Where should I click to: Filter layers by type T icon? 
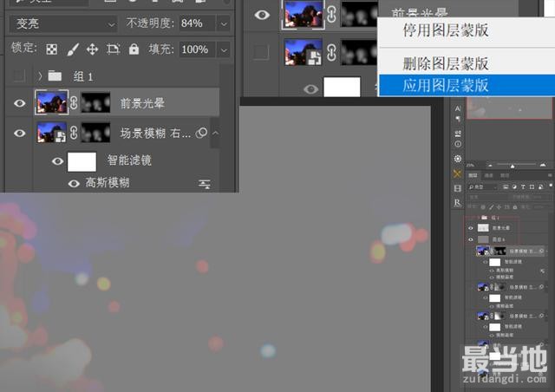click(523, 187)
